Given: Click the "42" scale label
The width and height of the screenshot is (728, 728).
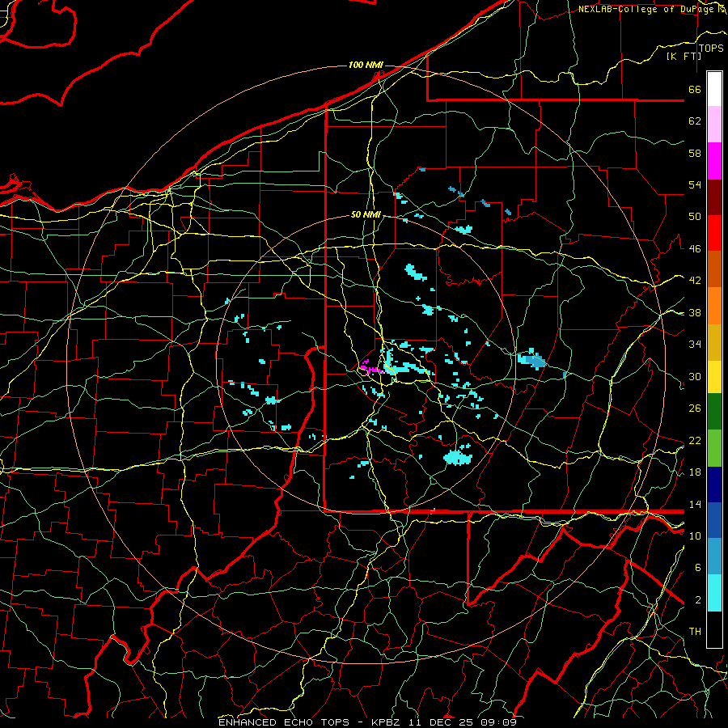Looking at the screenshot, I should click(x=695, y=281).
